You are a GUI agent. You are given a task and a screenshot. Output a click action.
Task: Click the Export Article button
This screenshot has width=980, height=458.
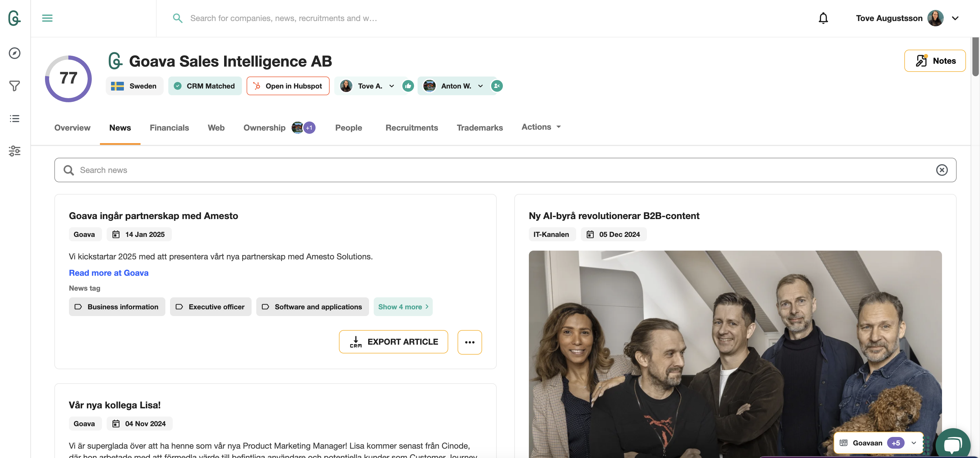(x=393, y=341)
